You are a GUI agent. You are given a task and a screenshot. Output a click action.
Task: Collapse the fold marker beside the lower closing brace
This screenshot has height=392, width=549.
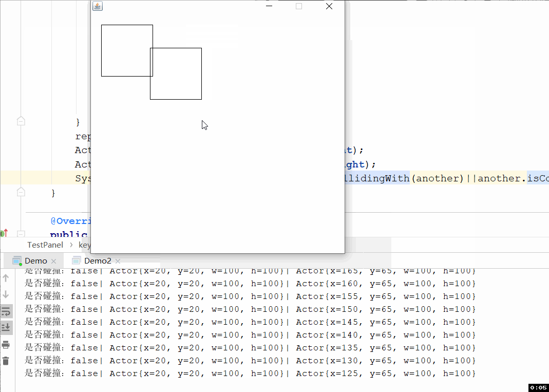point(21,192)
